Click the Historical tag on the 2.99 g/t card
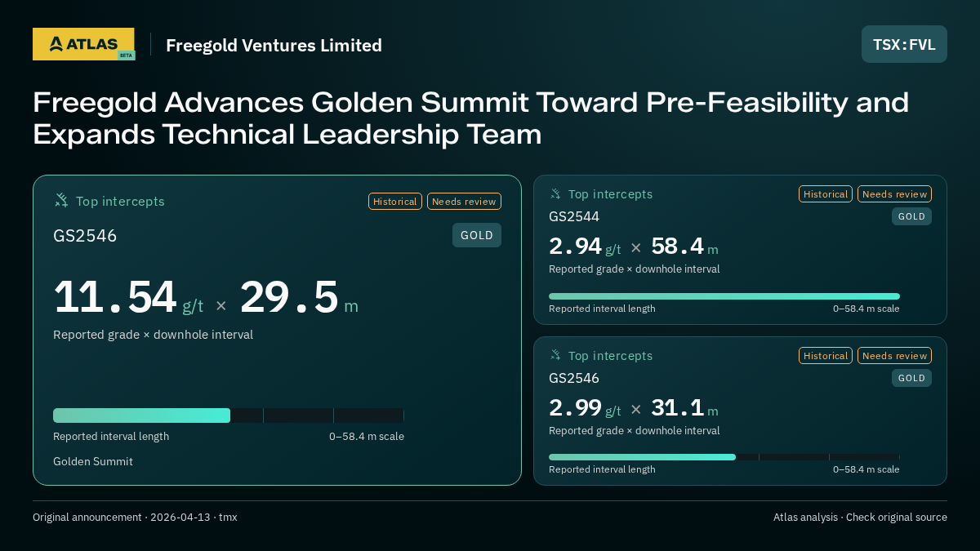980x551 pixels. 826,355
